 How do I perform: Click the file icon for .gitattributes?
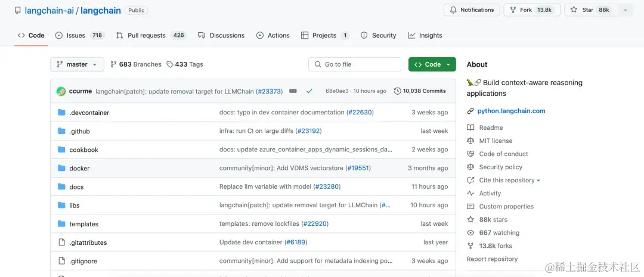(x=61, y=242)
